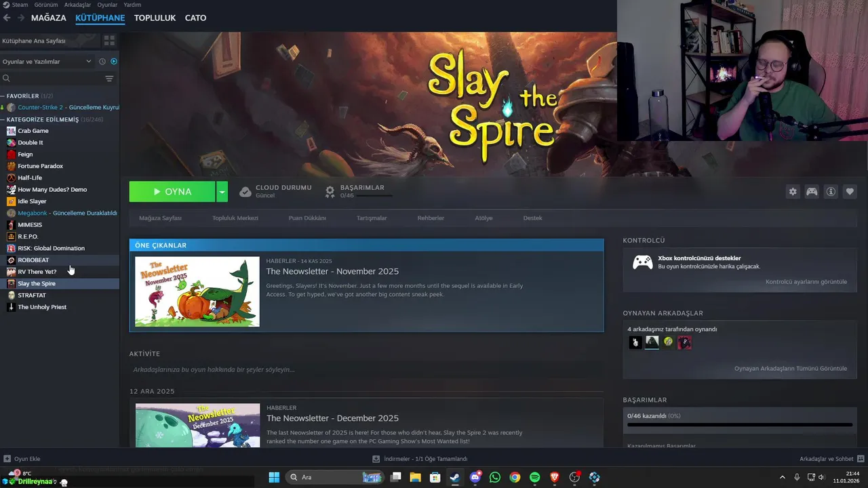Check CLOUD DURUMU cloud status icon
Image resolution: width=868 pixels, height=488 pixels.
(245, 192)
